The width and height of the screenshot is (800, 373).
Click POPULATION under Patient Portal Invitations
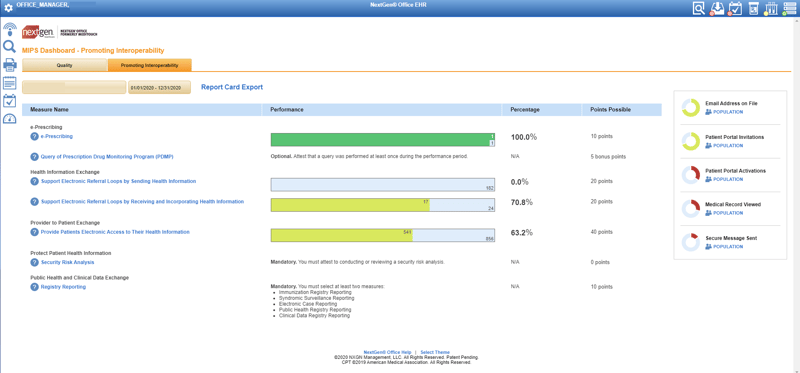coord(724,145)
